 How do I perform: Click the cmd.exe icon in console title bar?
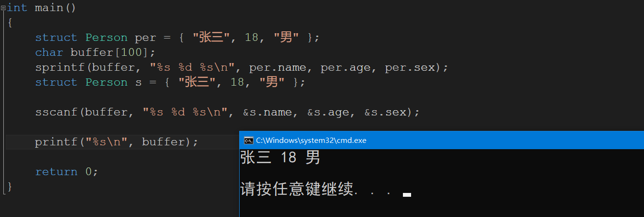[x=248, y=140]
